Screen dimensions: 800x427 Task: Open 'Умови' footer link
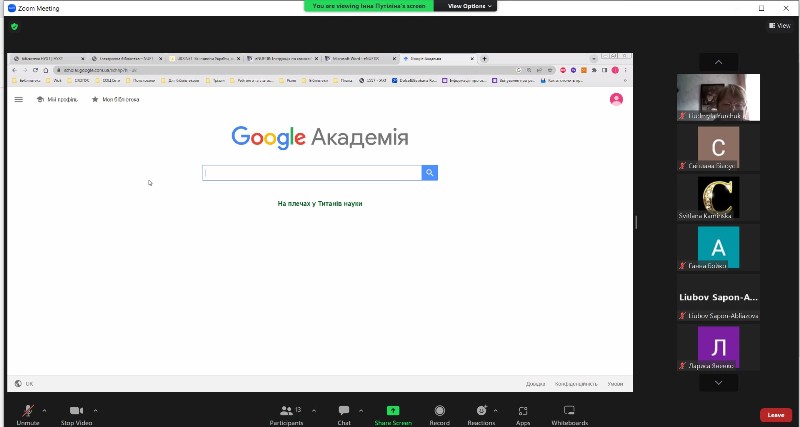pos(615,384)
